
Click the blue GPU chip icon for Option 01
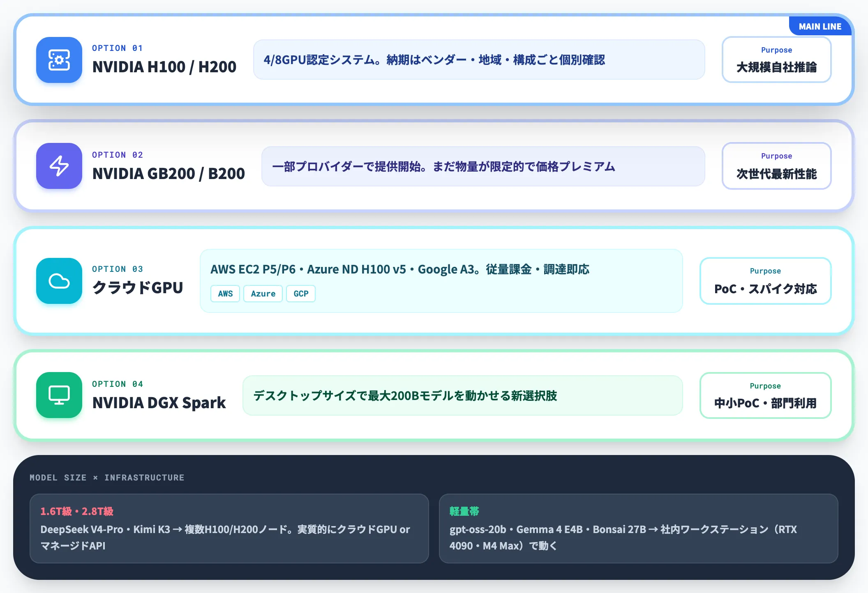59,60
